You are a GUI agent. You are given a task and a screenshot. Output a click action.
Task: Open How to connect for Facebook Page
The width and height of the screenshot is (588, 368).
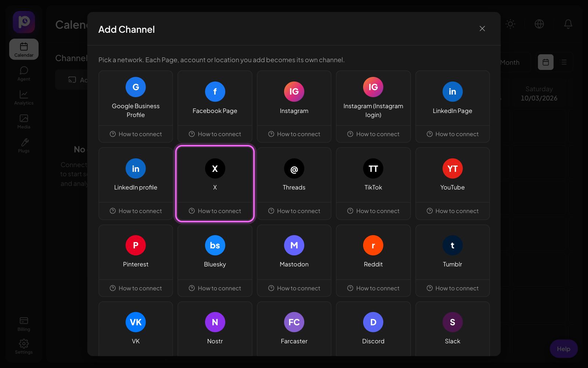[x=215, y=134]
